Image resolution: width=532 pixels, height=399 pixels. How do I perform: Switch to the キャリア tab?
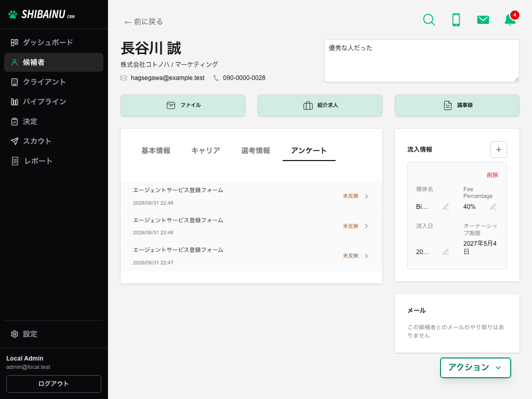(x=206, y=151)
